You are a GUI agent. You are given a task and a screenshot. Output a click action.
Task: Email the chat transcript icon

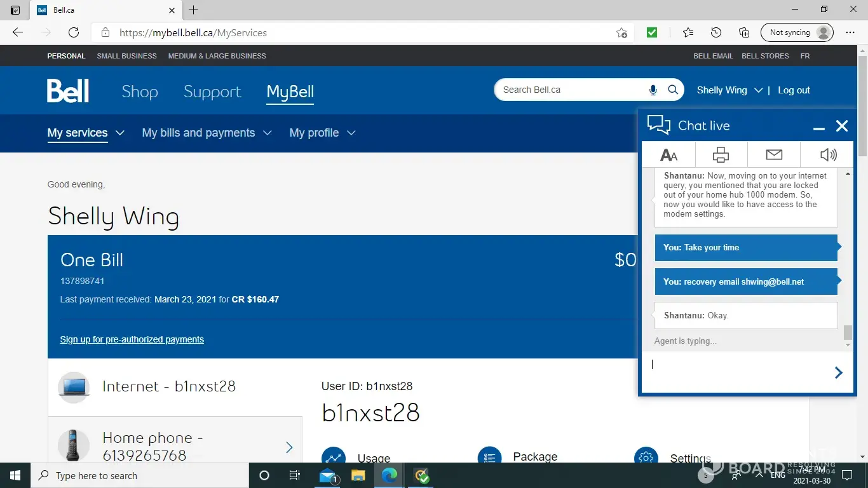tap(774, 154)
